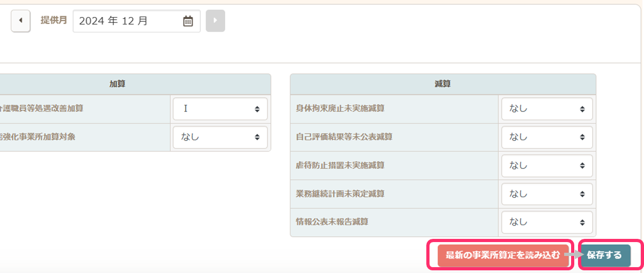
Task: Click the 最新の事業所算定を読み込む button
Action: click(x=500, y=255)
